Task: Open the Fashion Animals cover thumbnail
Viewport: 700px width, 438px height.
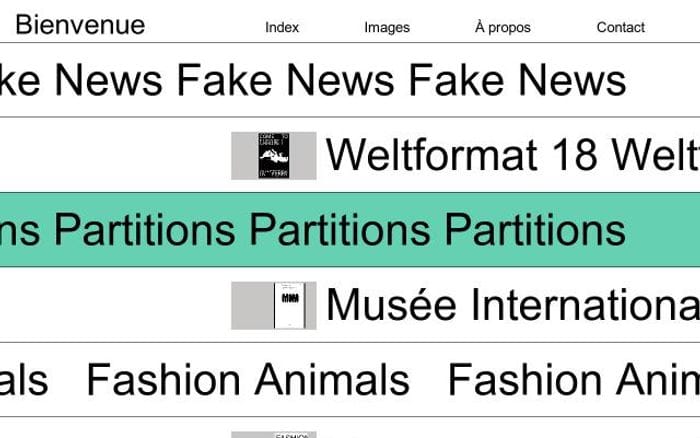Action: [x=274, y=434]
